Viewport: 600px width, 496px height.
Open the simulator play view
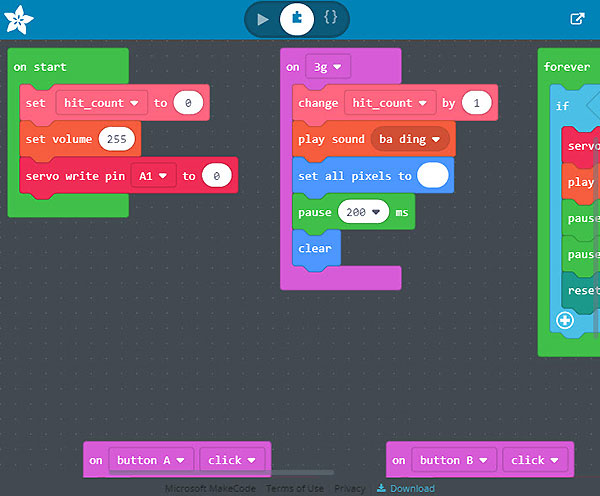[262, 18]
